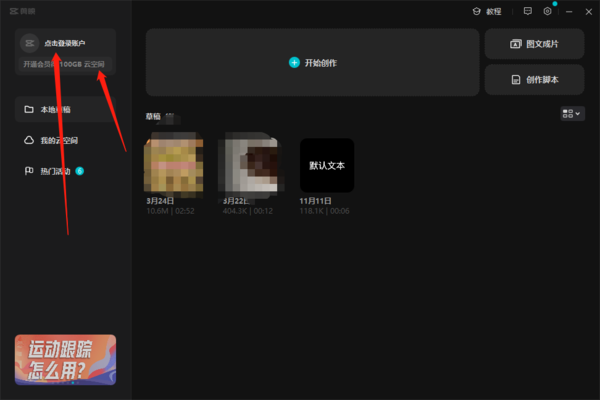This screenshot has width=600, height=400.
Task: Click 点击登录账户 to log in
Action: (x=65, y=43)
